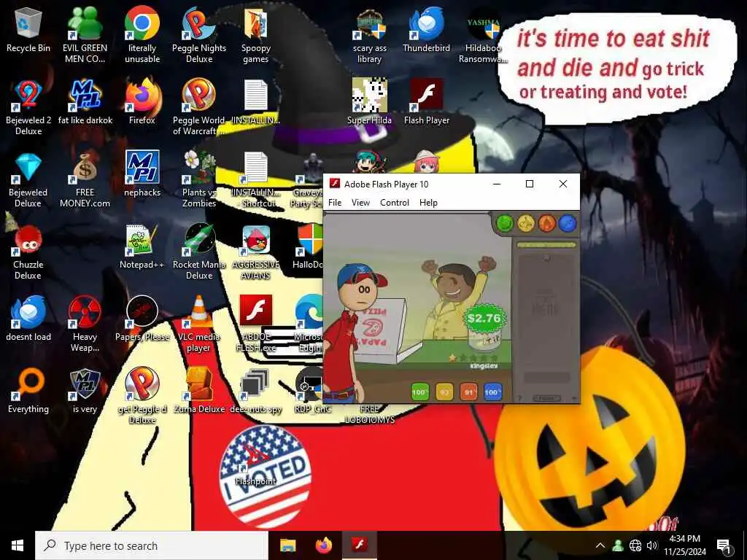747x560 pixels.
Task: Go to the orange Baking Station button
Action: (x=547, y=223)
